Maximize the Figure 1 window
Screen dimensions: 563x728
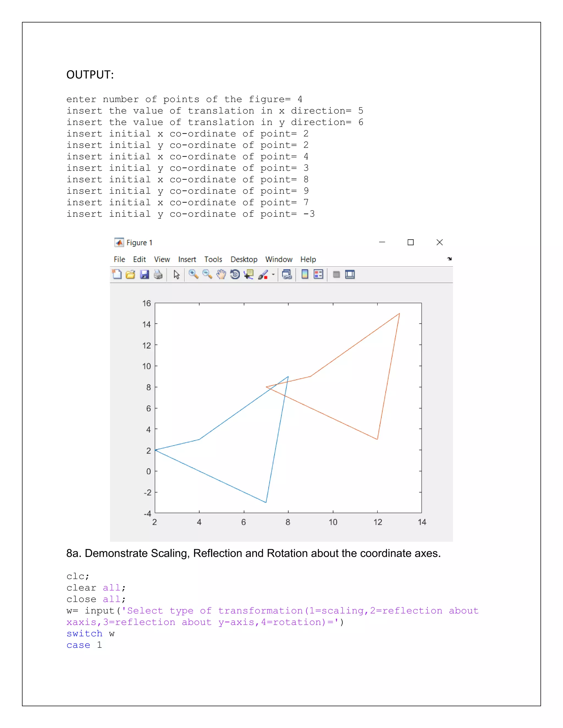(x=411, y=242)
